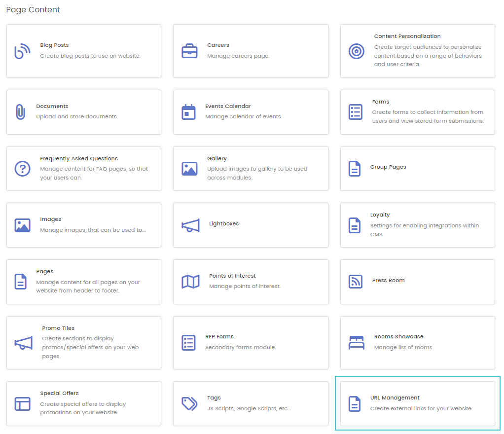Viewport: 504px width, 434px height.
Task: Click 'Secondary forms module.' description
Action: [241, 347]
